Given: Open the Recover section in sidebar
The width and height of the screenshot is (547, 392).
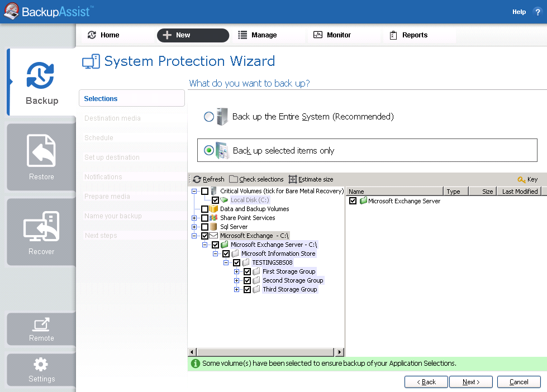Looking at the screenshot, I should tap(41, 232).
